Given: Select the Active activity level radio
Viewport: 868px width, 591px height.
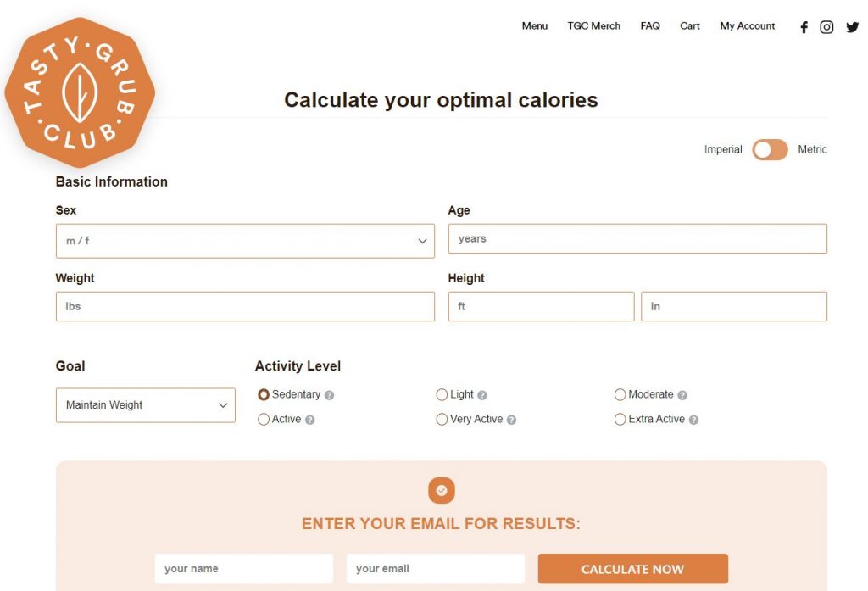Looking at the screenshot, I should (264, 419).
